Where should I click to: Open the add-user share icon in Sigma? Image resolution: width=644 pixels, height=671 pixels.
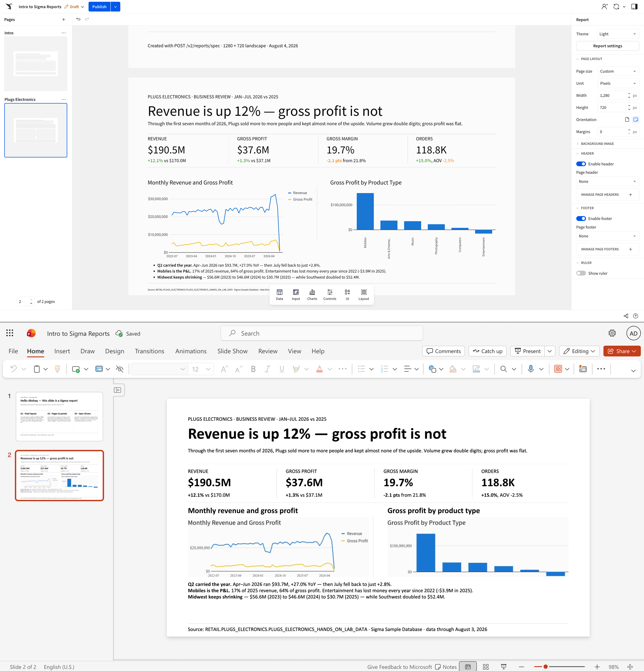click(x=604, y=7)
